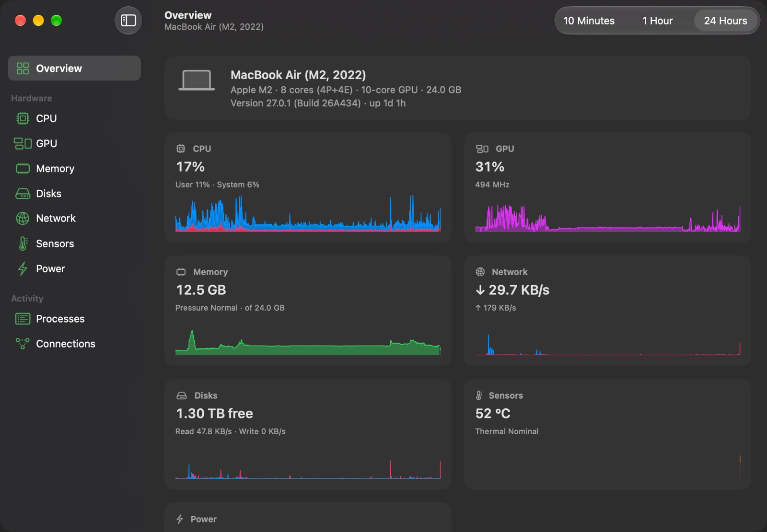This screenshot has height=532, width=767.
Task: Choose the Disks drive icon in sidebar
Action: (x=23, y=194)
